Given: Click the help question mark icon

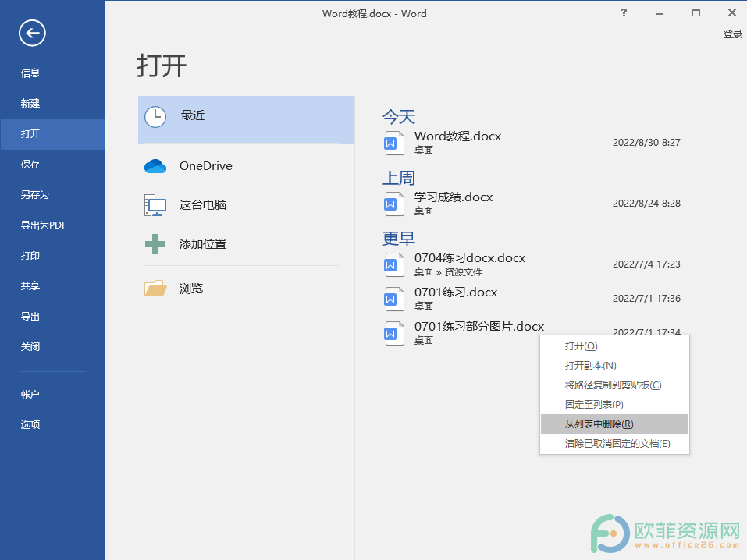Looking at the screenshot, I should (x=624, y=12).
